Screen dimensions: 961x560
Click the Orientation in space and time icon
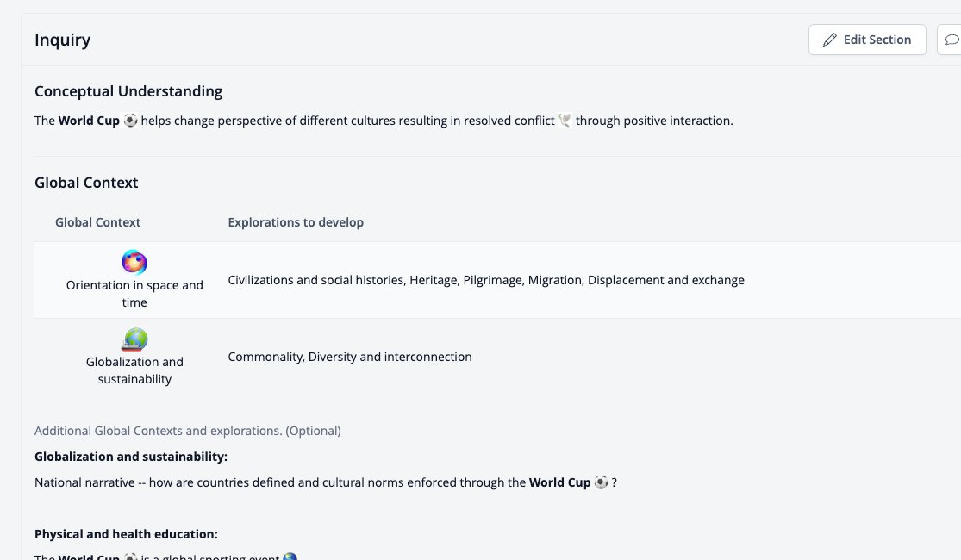(x=134, y=262)
